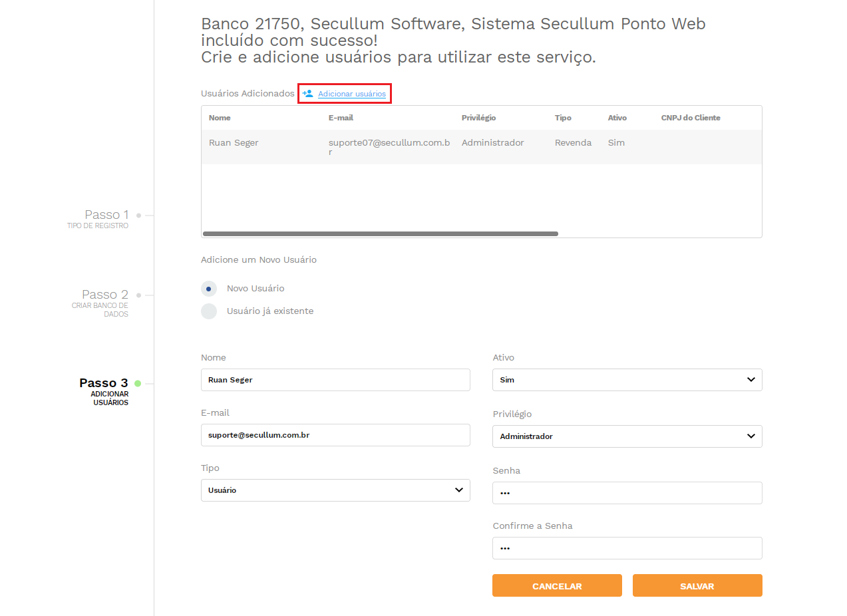
Task: Sort by the E-mail column header
Action: [341, 118]
